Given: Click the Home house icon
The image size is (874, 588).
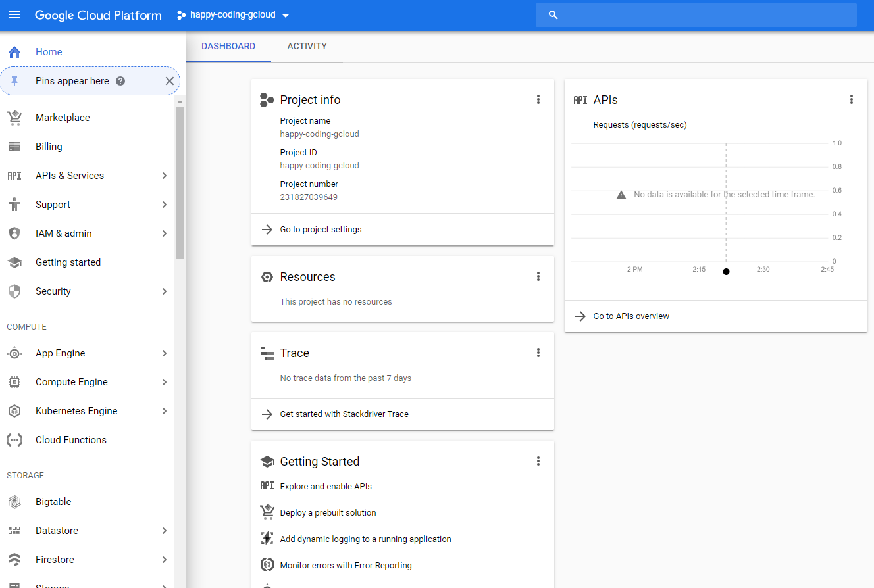Looking at the screenshot, I should point(14,52).
